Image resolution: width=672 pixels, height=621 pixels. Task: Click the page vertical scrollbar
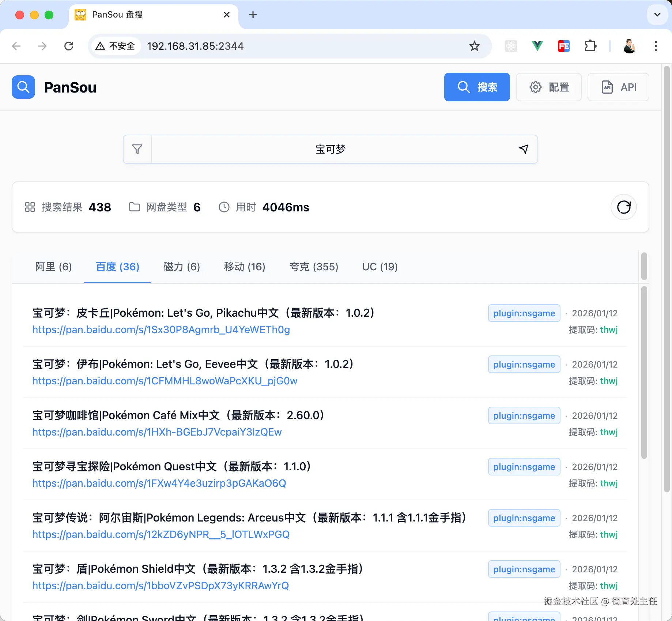pyautogui.click(x=667, y=279)
